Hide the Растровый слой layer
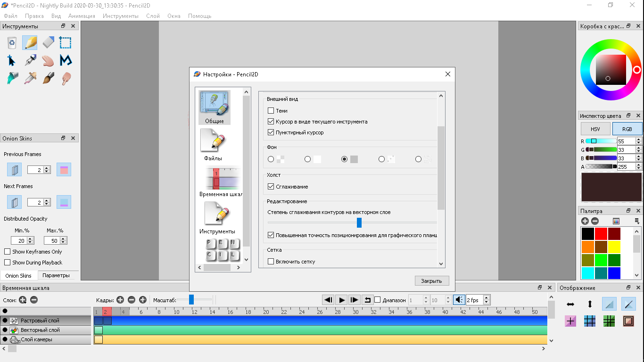 pyautogui.click(x=5, y=321)
